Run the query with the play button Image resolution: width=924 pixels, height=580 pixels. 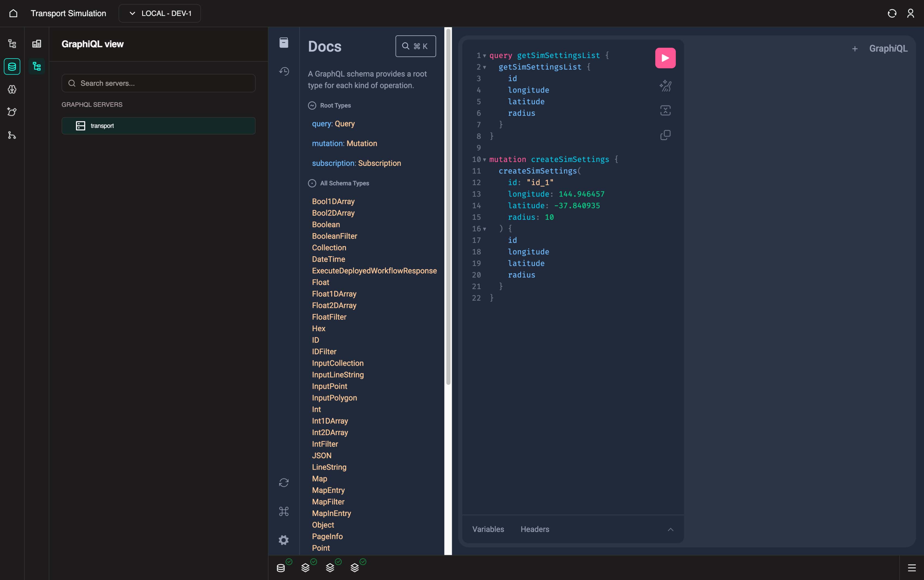(665, 58)
